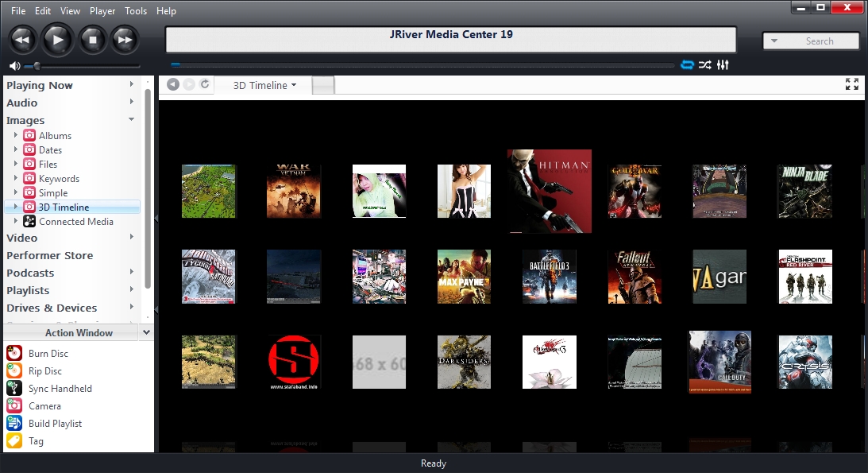
Task: Select the Files image view
Action: (x=48, y=165)
